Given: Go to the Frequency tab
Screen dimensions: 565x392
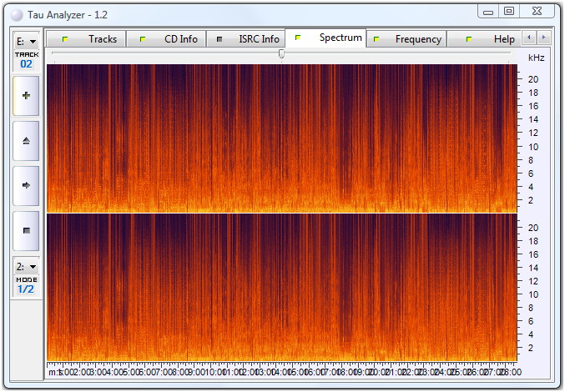Looking at the screenshot, I should tap(407, 39).
